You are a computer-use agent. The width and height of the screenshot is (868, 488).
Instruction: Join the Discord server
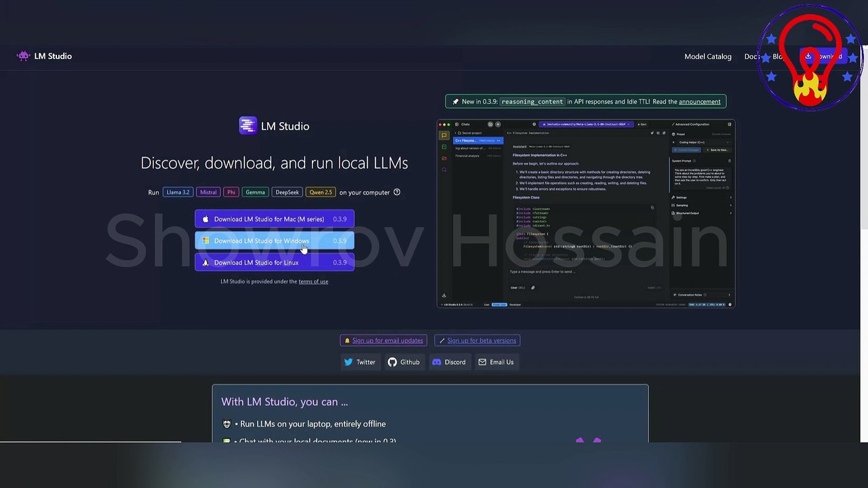point(449,362)
